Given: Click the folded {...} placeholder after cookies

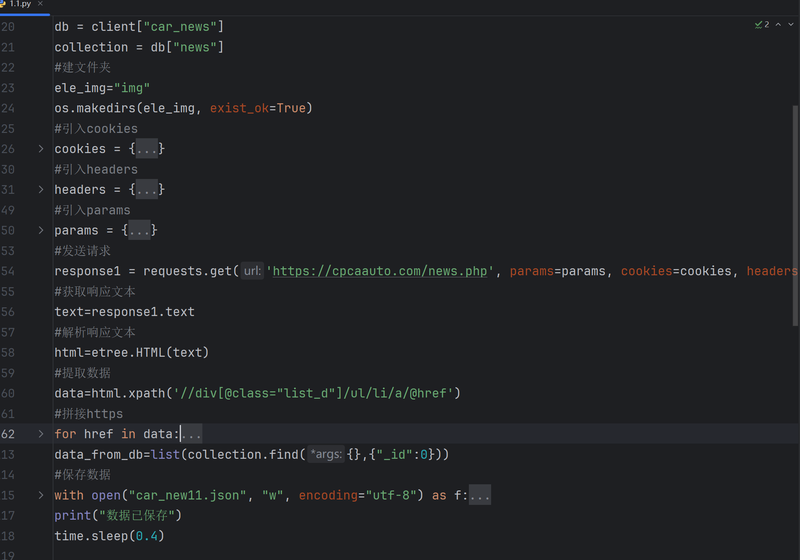Looking at the screenshot, I should (x=147, y=149).
